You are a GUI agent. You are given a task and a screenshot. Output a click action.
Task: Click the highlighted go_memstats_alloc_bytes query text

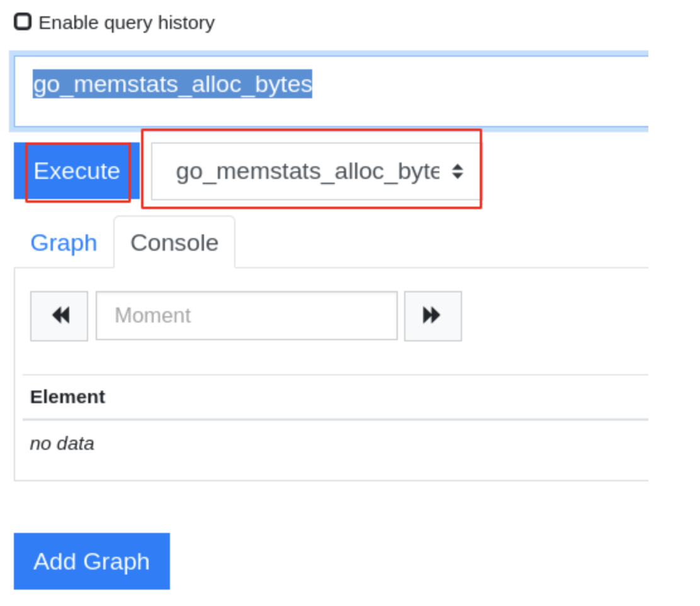172,84
